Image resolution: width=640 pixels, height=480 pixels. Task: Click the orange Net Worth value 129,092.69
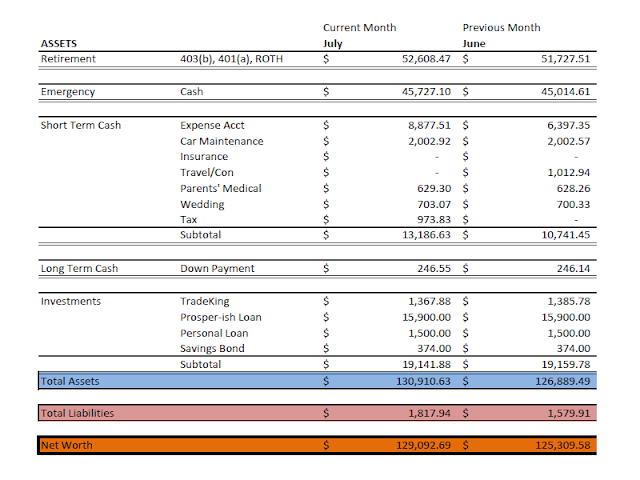click(423, 445)
